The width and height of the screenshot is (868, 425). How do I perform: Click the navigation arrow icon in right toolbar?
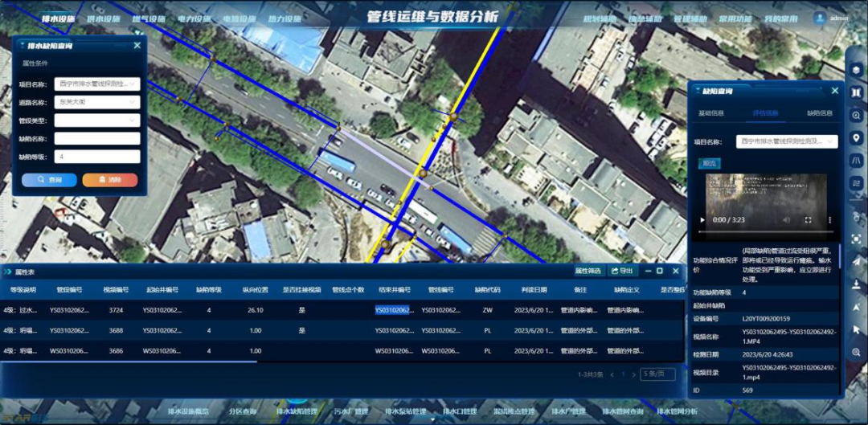(x=857, y=262)
